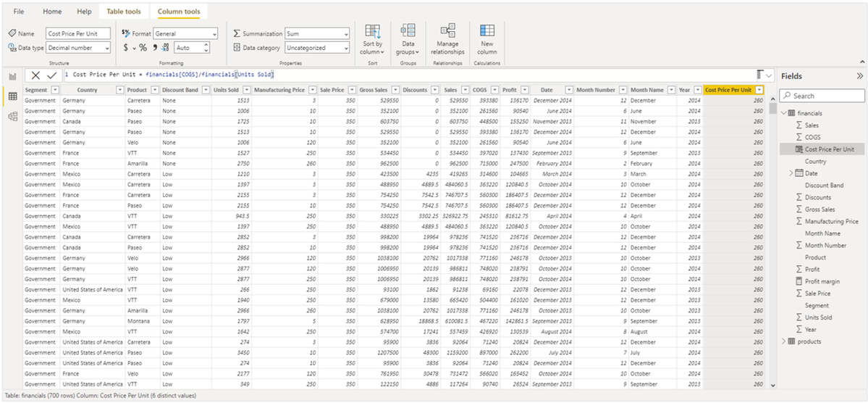Open the File menu

click(19, 11)
